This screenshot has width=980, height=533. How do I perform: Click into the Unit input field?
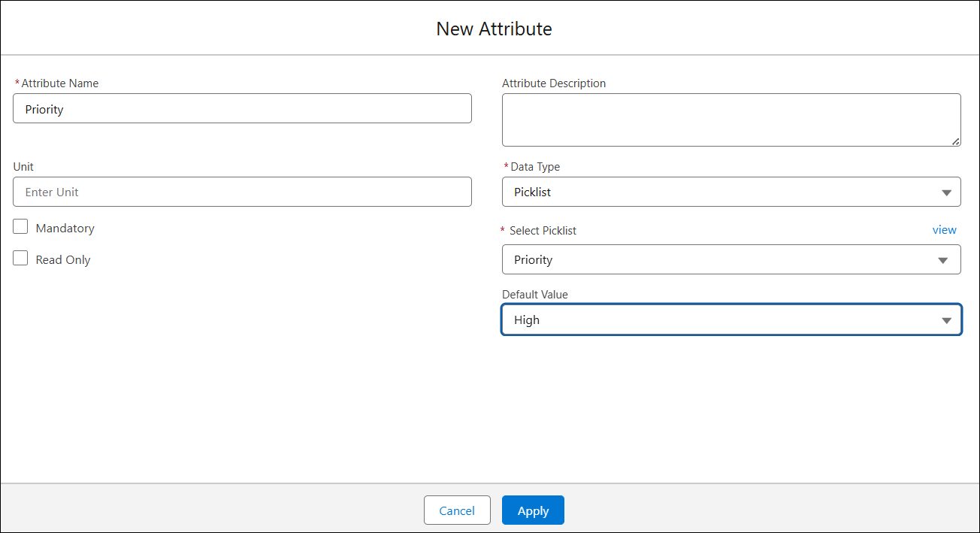[242, 192]
